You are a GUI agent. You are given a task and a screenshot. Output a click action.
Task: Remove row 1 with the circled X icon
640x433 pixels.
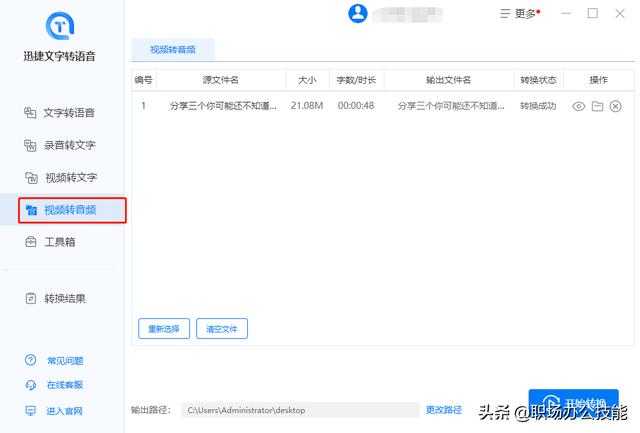pyautogui.click(x=616, y=107)
